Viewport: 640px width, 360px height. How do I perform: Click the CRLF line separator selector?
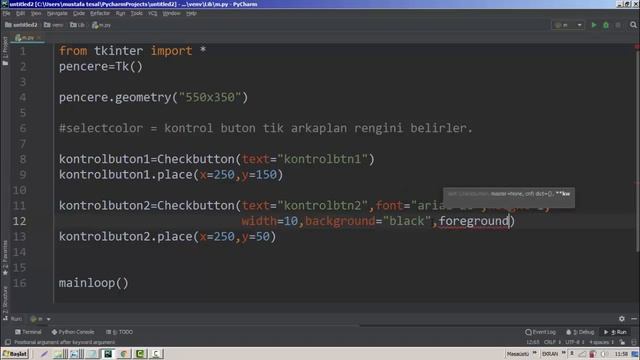point(552,342)
